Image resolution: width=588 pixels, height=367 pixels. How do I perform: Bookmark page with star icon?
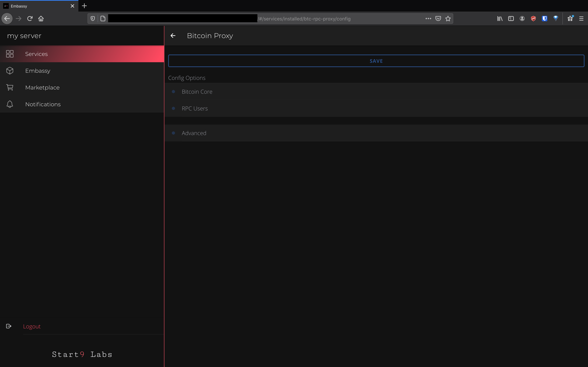click(x=448, y=19)
